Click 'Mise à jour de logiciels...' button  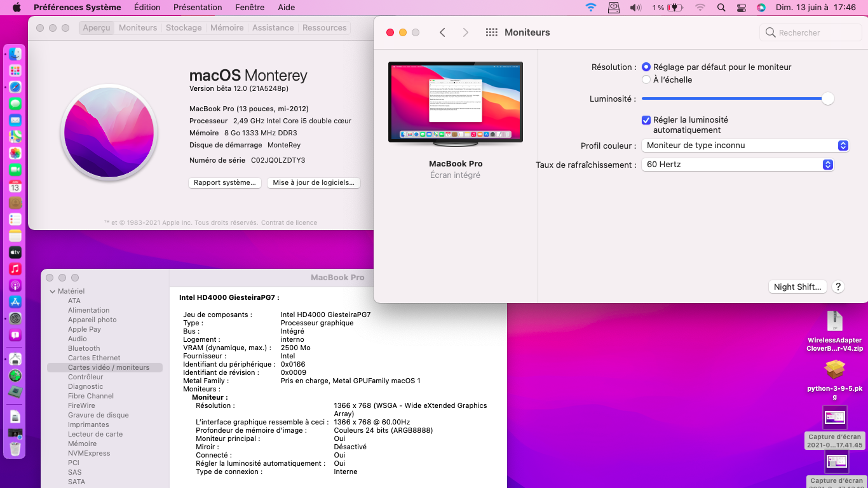coord(314,183)
